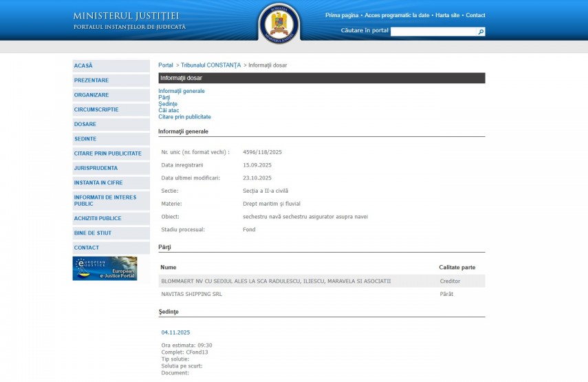Image resolution: width=588 pixels, height=382 pixels.
Task: Open the Contact link in header
Action: (475, 15)
